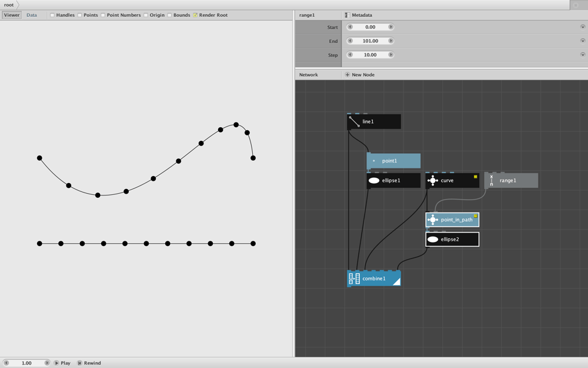Image resolution: width=588 pixels, height=368 pixels.
Task: Click the Metadata button
Action: tap(359, 15)
